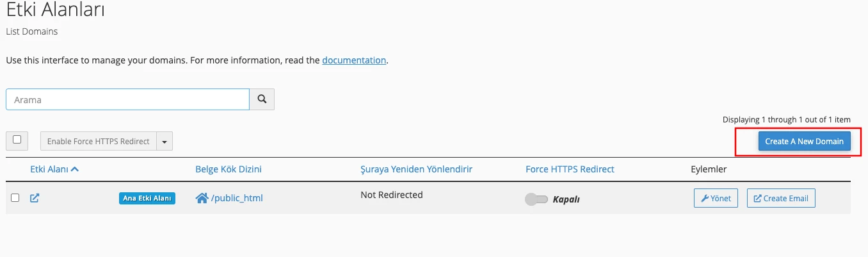Sort by the Force HTTPS Redirect column header
This screenshot has height=257, width=868.
[570, 169]
